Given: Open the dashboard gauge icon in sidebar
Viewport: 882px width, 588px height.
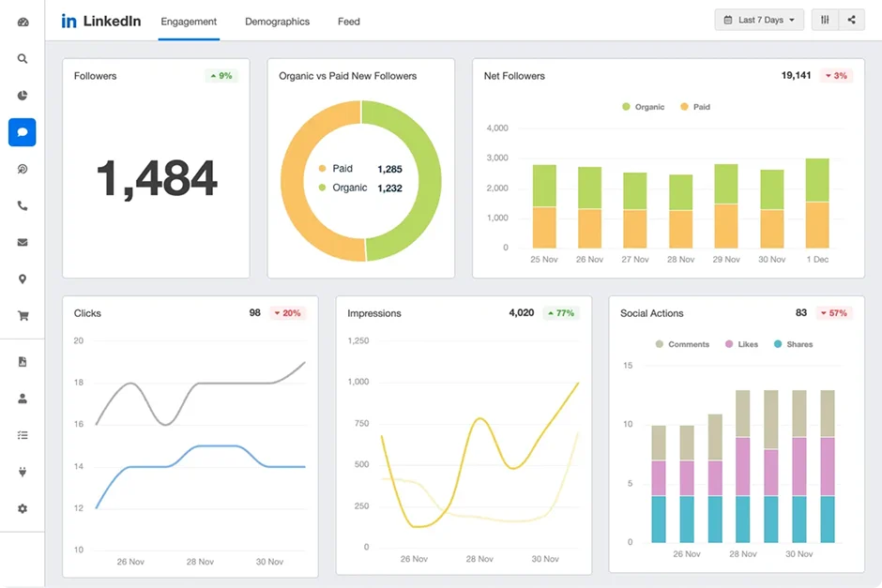Looking at the screenshot, I should 23,22.
